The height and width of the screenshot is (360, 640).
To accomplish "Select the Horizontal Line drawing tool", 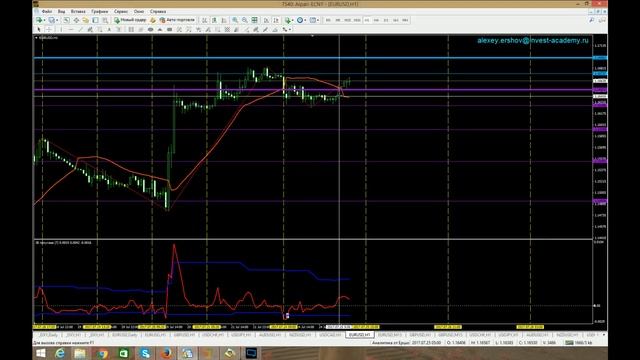I will coord(71,29).
